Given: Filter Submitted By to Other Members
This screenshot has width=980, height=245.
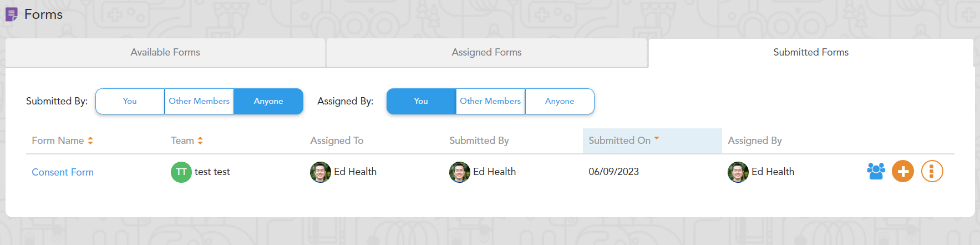Looking at the screenshot, I should tap(199, 101).
